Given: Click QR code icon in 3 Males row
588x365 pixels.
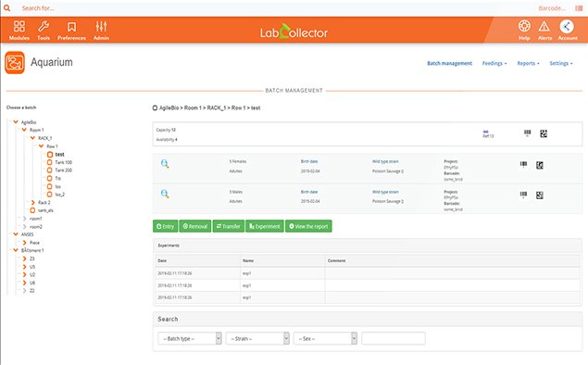Looking at the screenshot, I should (540, 195).
